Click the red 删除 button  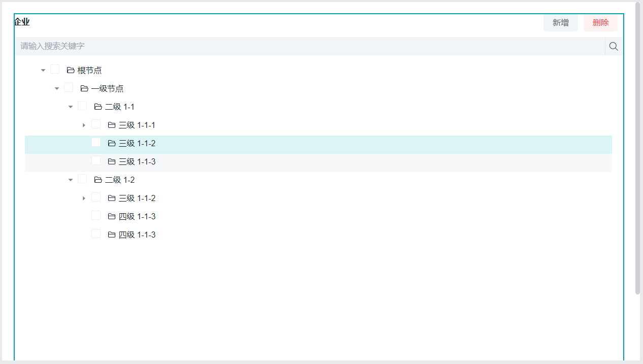(600, 23)
